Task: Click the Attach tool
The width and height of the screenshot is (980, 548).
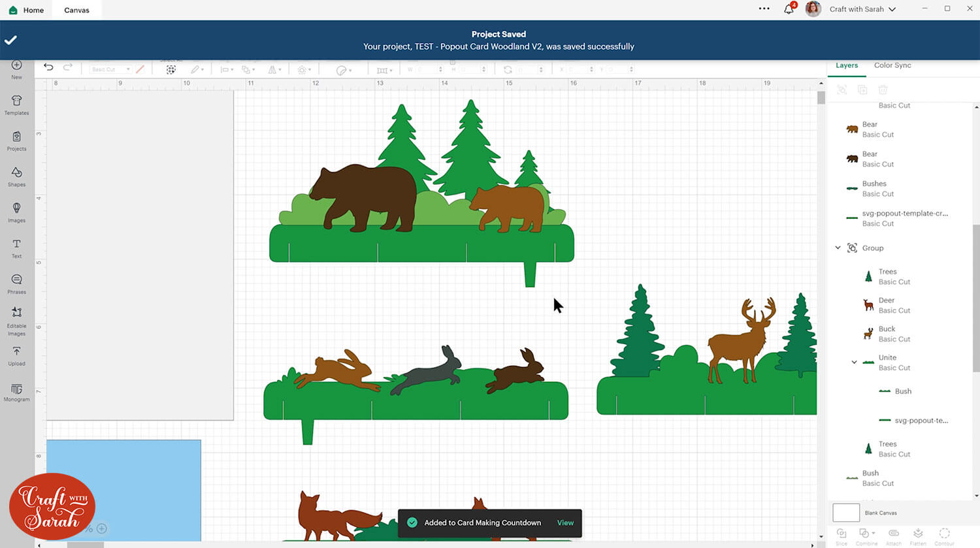Action: coord(894,536)
